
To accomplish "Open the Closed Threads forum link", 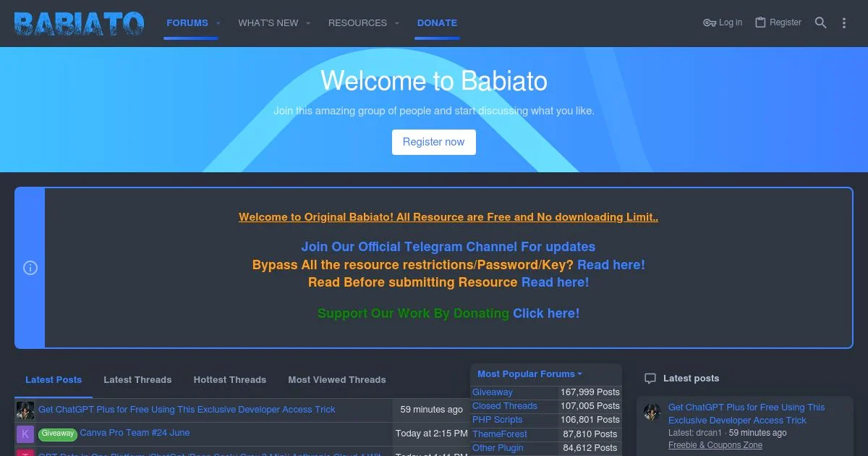I will [505, 406].
